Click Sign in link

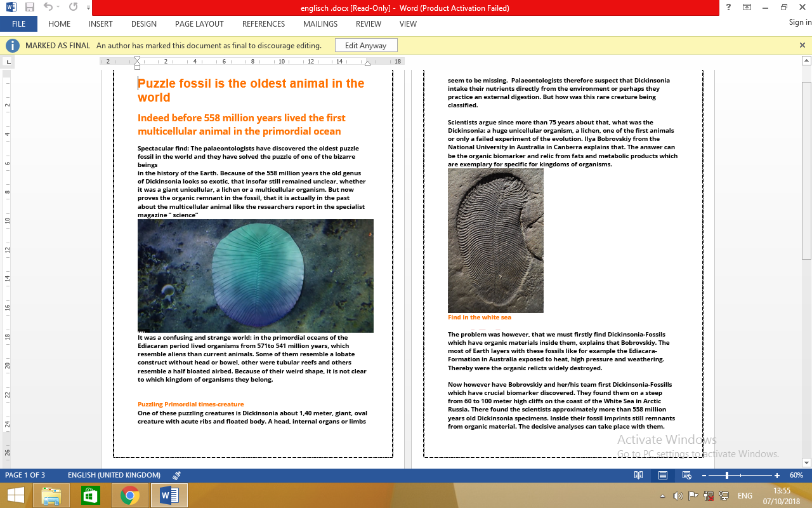pyautogui.click(x=800, y=22)
